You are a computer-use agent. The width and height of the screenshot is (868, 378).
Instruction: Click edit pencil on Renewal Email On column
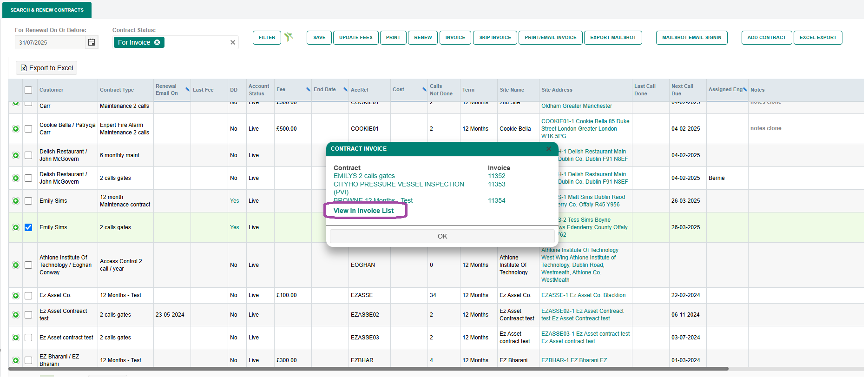[x=187, y=89]
